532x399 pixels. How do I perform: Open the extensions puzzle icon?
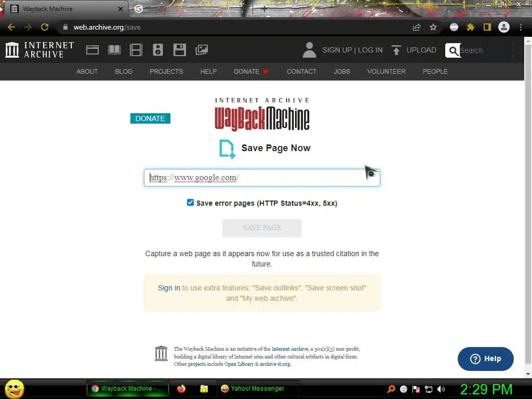(470, 27)
